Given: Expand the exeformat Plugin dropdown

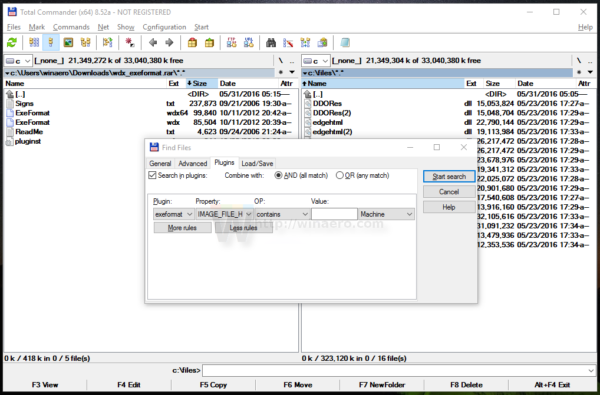Looking at the screenshot, I should coord(189,214).
